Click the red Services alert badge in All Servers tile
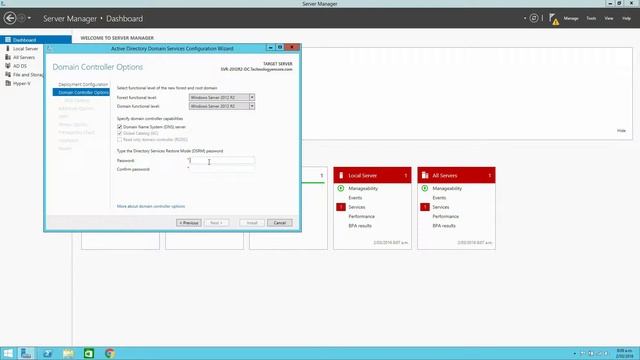Viewport: 640px width, 360px height. point(425,207)
